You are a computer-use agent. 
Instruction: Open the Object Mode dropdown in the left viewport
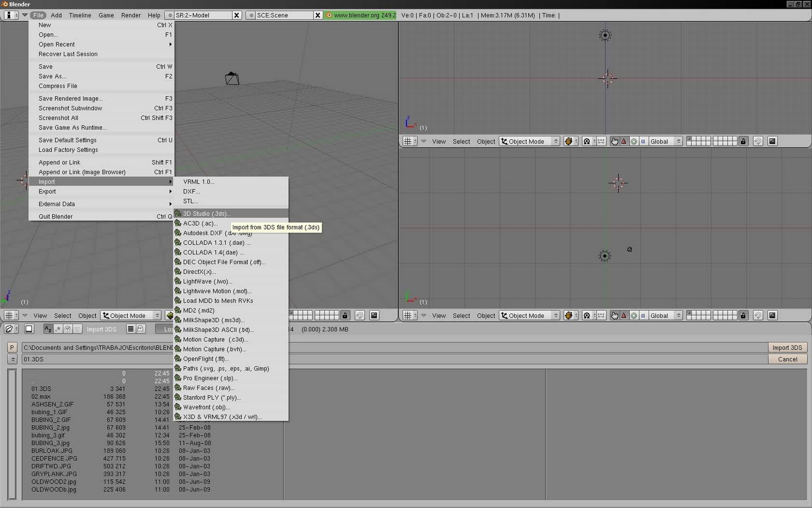[x=130, y=316]
